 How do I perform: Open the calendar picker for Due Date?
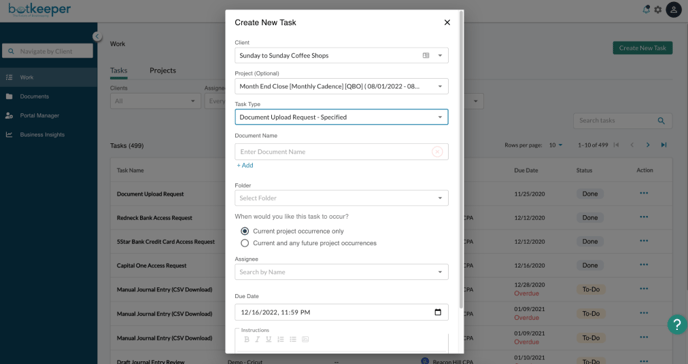pos(437,312)
